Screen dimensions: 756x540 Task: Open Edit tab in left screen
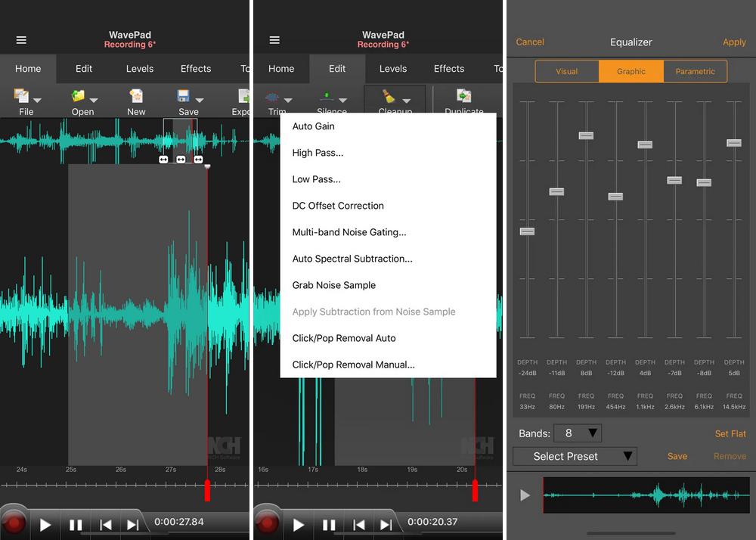[x=84, y=69]
